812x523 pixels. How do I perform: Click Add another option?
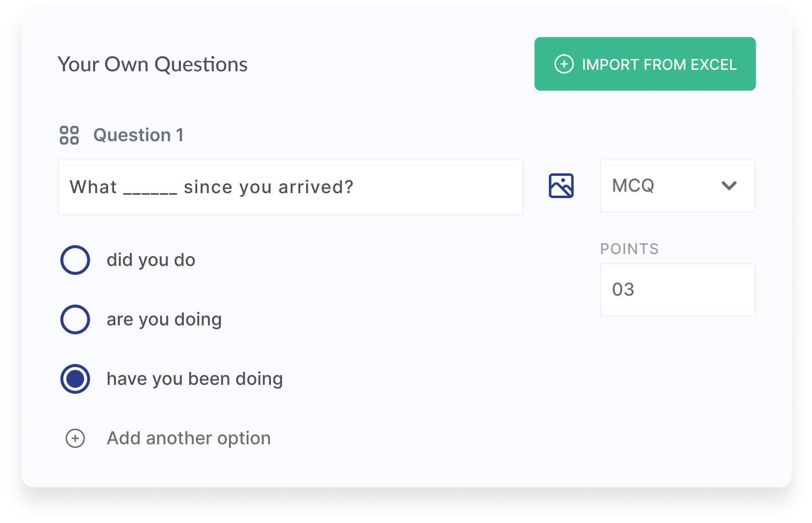pos(188,438)
